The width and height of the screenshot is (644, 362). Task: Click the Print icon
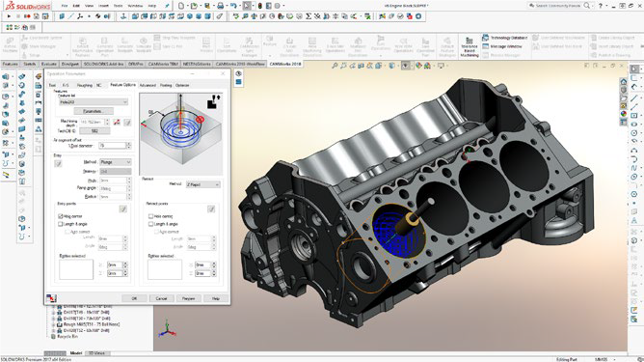click(221, 6)
